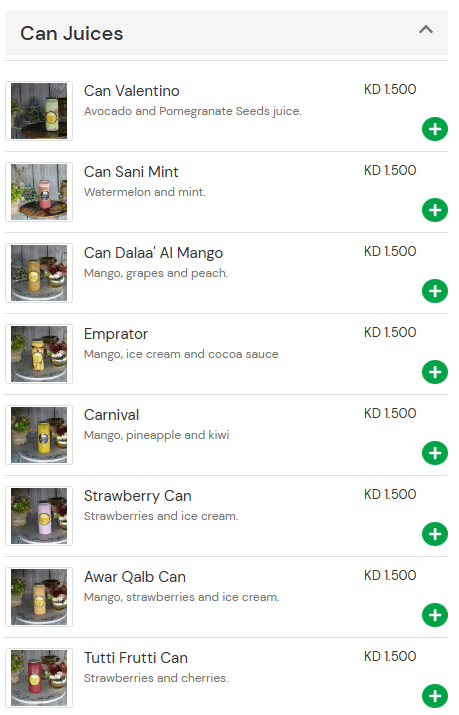
Task: Add Tutti Frutti Can to order
Action: click(435, 696)
